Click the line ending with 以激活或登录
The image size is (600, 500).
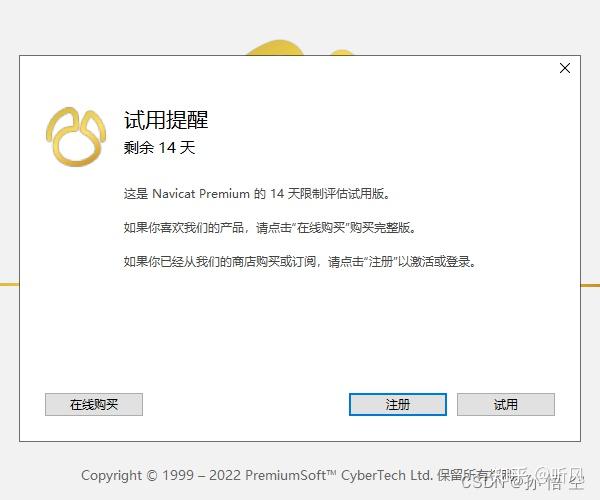300,262
